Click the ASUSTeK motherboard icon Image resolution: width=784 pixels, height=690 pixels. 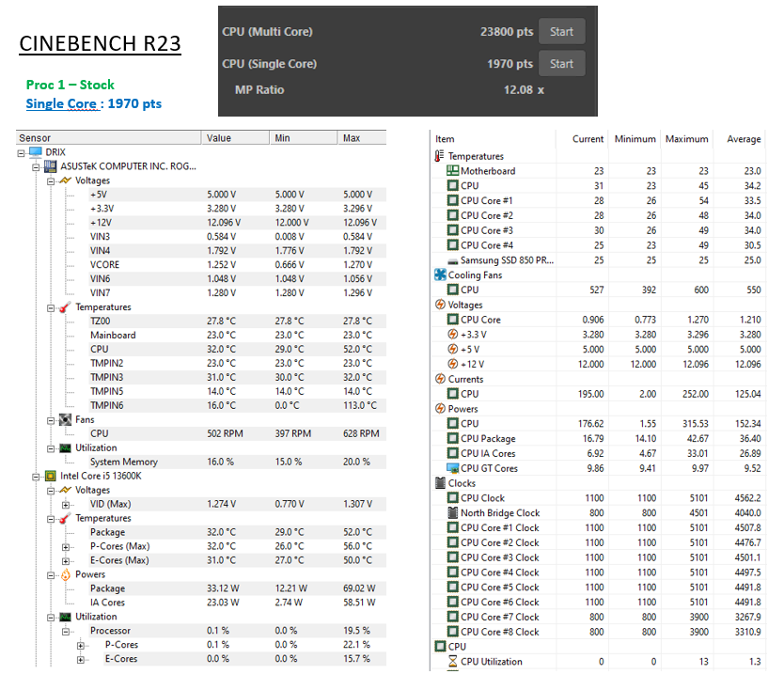50,166
